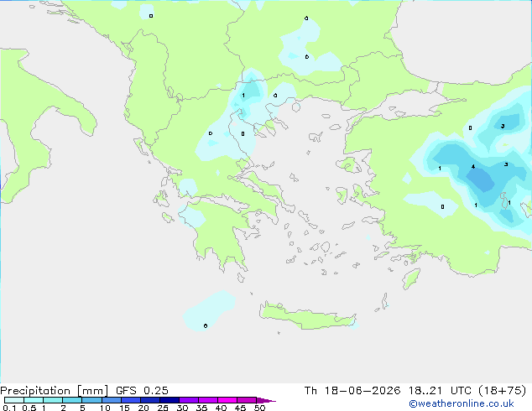532x411 pixels.
Task: Click the 20–25 mm legend color swatch
Action: tap(150, 400)
